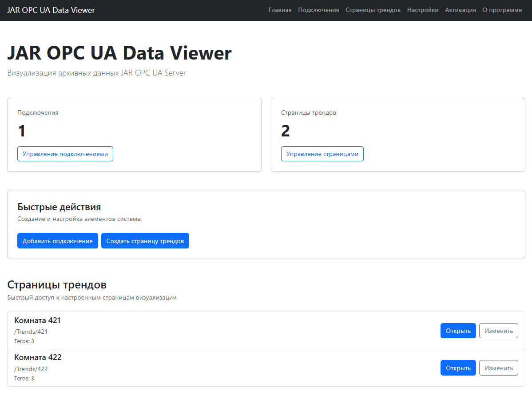532x404 pixels.
Task: Open the Комната 422 trend page
Action: [458, 368]
